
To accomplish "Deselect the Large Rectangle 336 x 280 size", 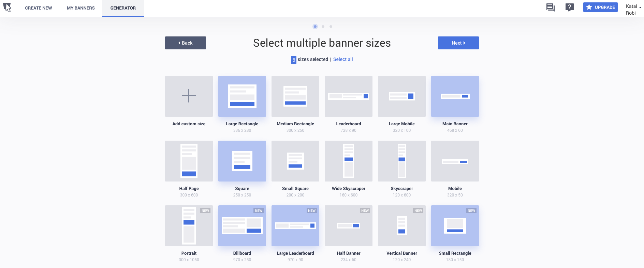I will pyautogui.click(x=242, y=96).
